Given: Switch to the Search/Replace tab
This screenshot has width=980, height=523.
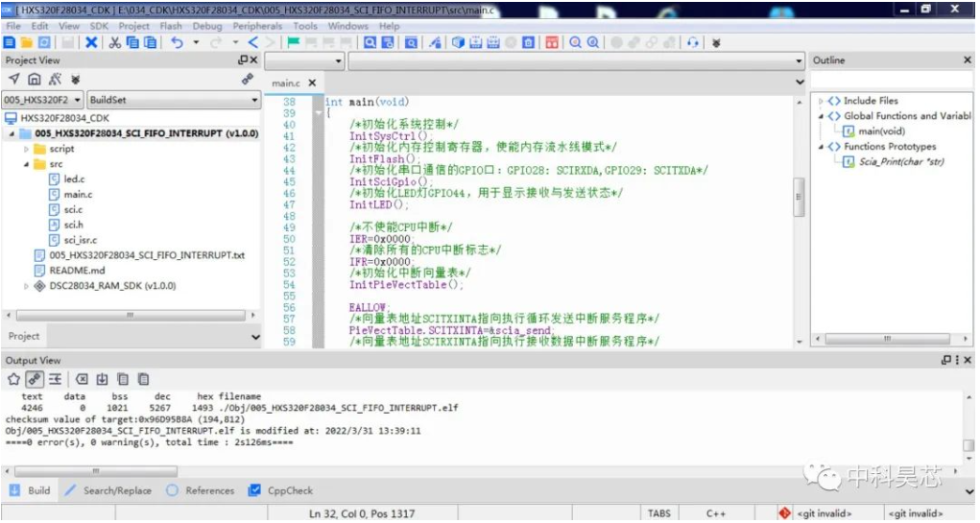Looking at the screenshot, I should pos(108,490).
